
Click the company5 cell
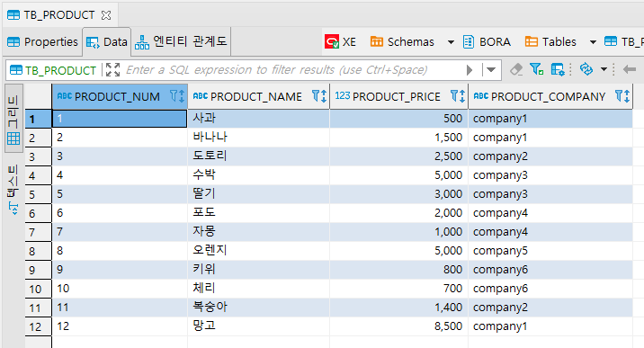pos(550,251)
